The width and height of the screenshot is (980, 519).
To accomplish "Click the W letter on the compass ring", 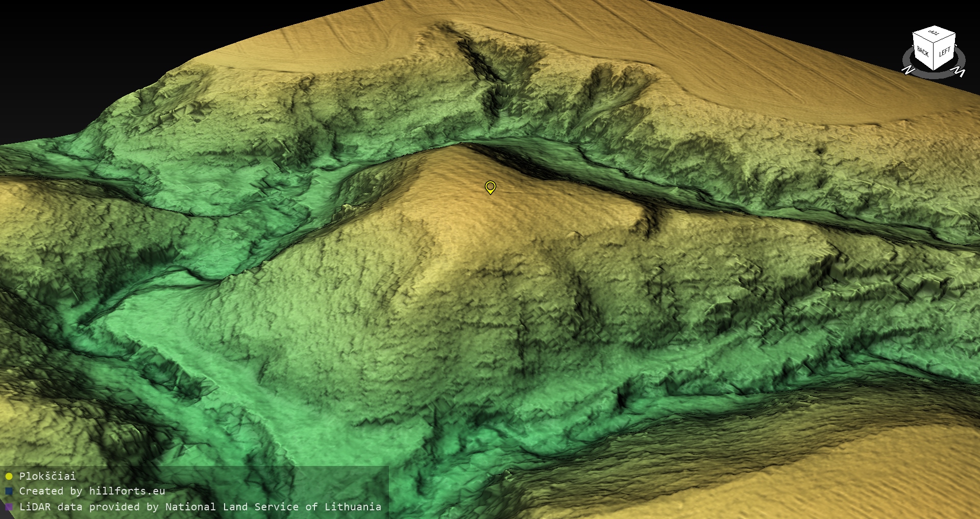I will click(x=959, y=72).
